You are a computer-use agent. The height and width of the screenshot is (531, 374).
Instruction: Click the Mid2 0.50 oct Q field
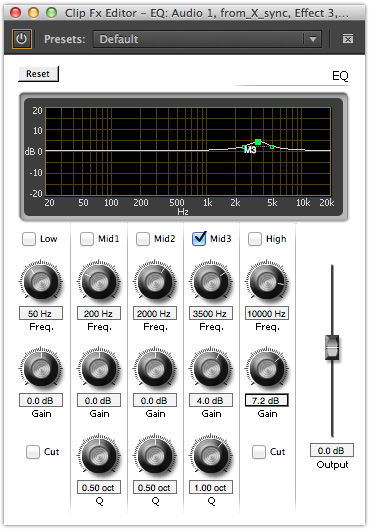pos(155,488)
